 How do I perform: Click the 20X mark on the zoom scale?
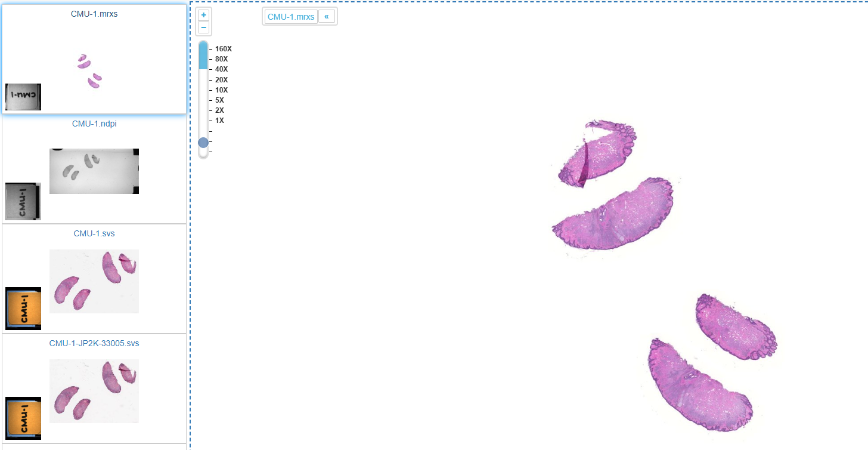coord(221,79)
